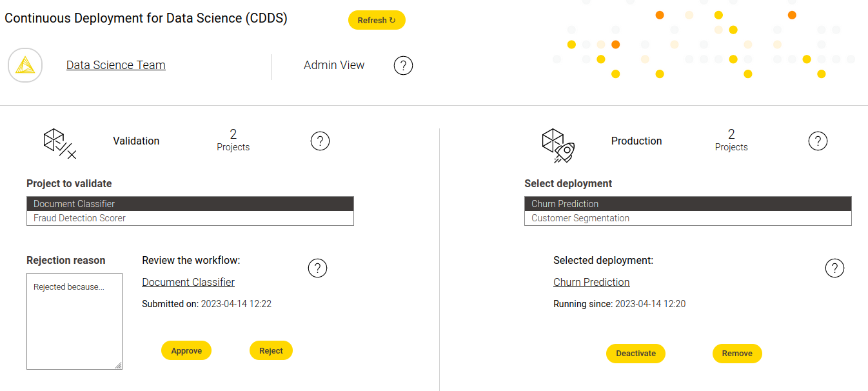Deactivate the selected deployment
This screenshot has width=868, height=391.
tap(635, 354)
